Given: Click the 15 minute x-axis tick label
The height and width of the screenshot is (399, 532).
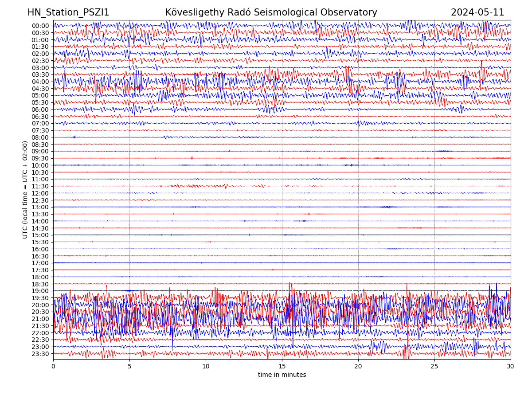Looking at the screenshot, I should pos(282,367).
